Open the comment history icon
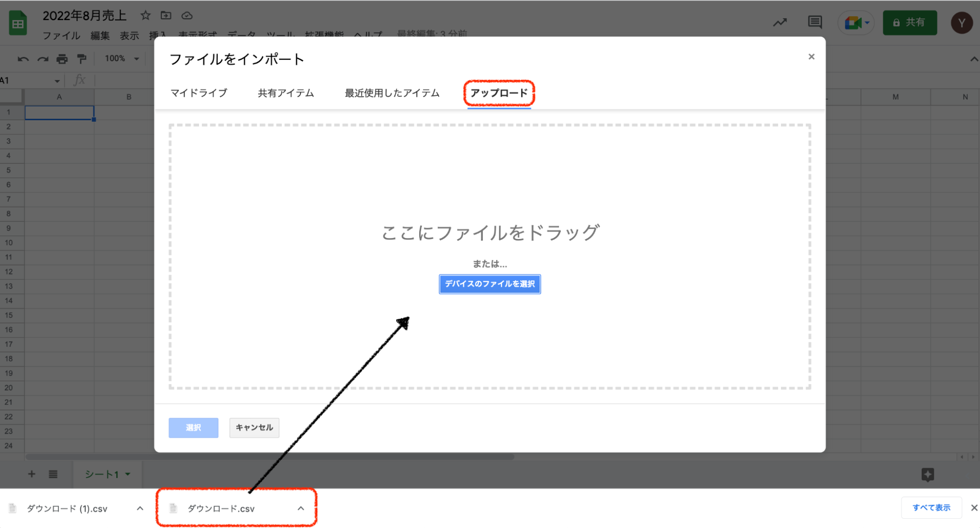Viewport: 980px width, 528px height. pos(815,22)
